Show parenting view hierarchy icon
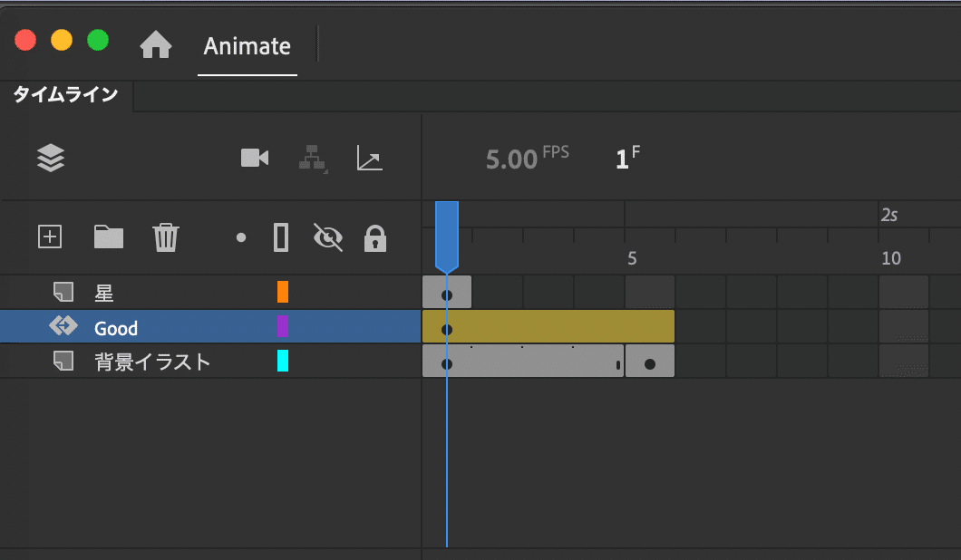Image resolution: width=961 pixels, height=560 pixels. 313,159
